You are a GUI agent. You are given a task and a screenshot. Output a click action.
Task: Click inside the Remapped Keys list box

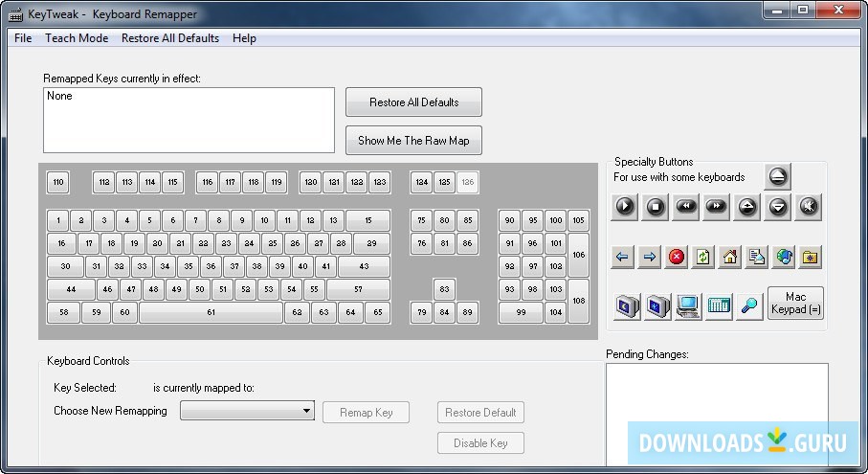point(189,120)
